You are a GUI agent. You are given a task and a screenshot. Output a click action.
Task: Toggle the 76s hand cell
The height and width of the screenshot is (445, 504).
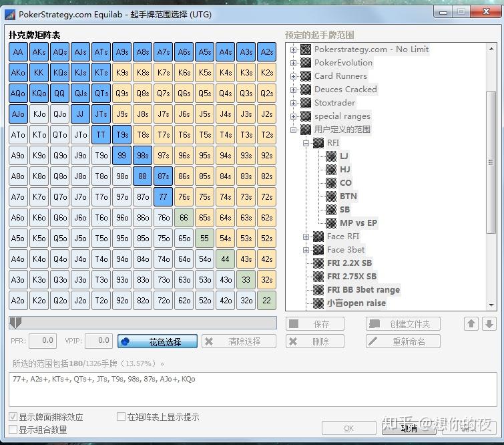(x=184, y=197)
